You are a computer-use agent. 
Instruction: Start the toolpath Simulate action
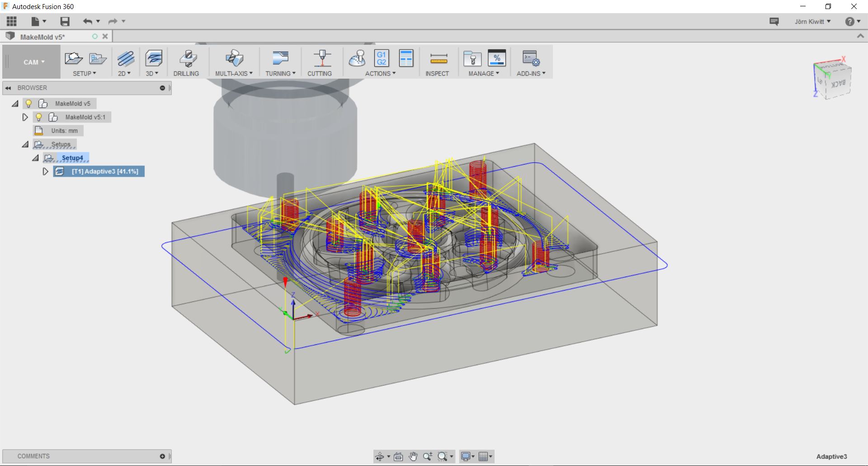pos(357,58)
